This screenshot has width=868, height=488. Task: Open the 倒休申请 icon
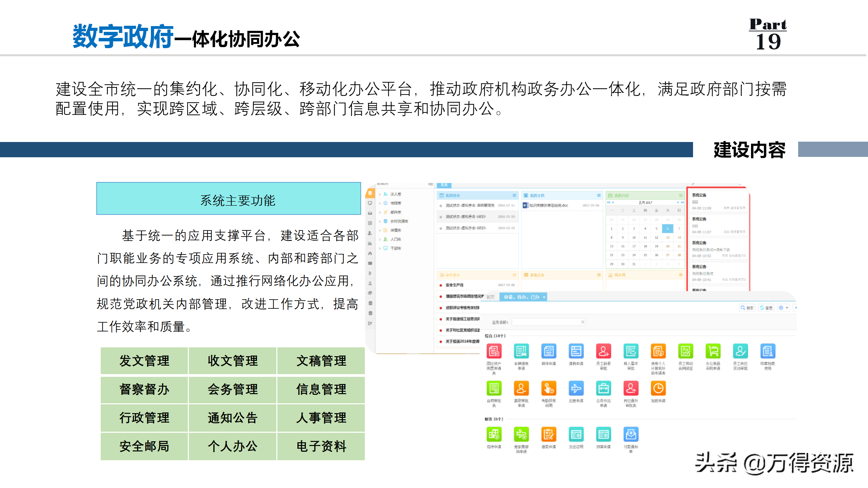click(x=549, y=351)
